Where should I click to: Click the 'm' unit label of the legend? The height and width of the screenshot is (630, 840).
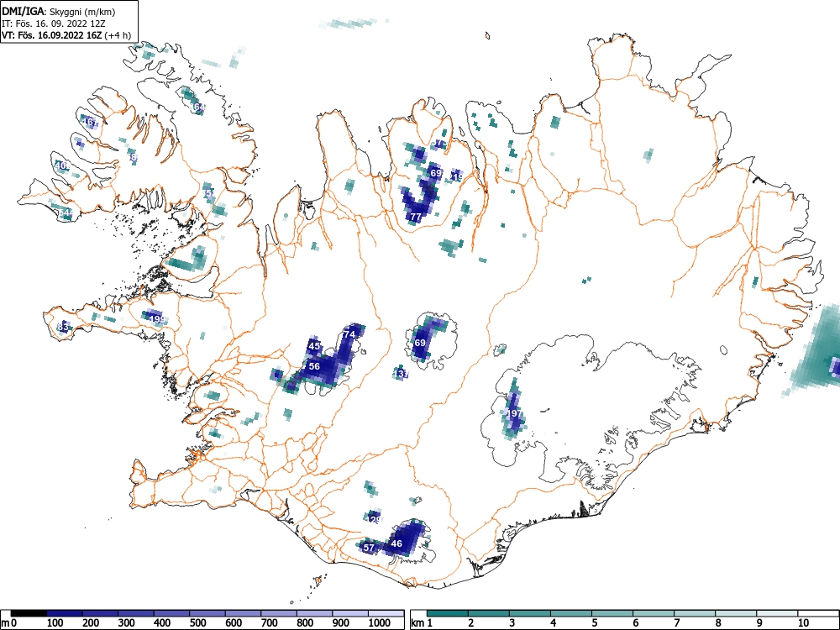5,623
